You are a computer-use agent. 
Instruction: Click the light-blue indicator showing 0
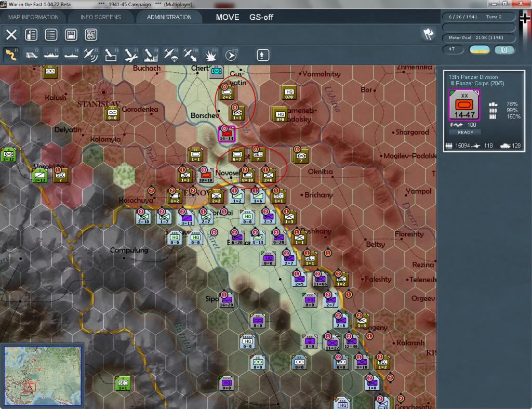click(504, 49)
